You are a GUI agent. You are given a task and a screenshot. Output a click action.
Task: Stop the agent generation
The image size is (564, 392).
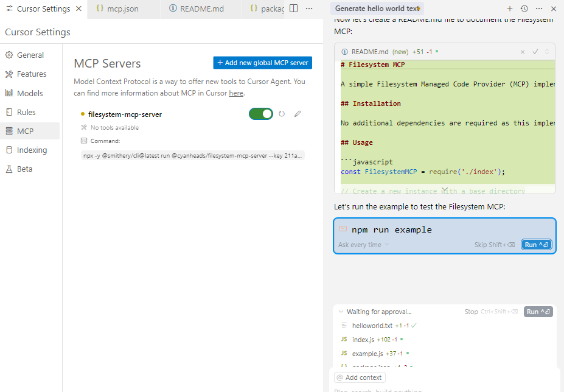(x=471, y=312)
